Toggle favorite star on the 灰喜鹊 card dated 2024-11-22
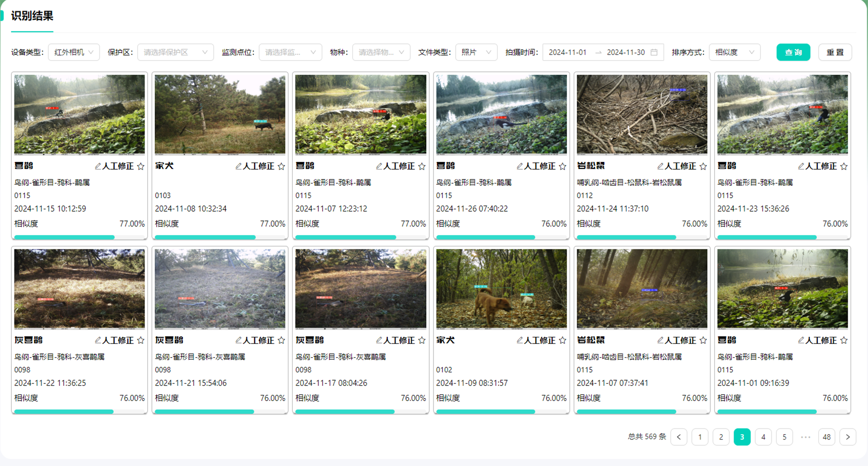 (141, 341)
